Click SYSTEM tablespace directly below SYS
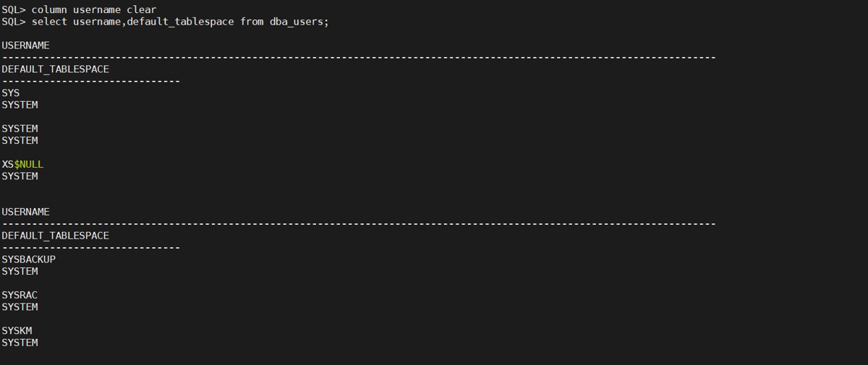 pos(20,105)
